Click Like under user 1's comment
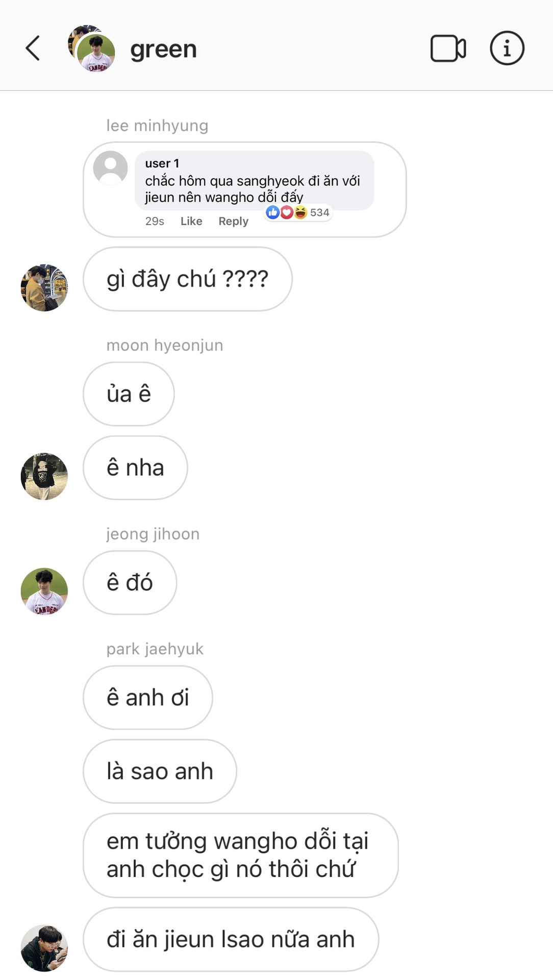 (x=191, y=221)
